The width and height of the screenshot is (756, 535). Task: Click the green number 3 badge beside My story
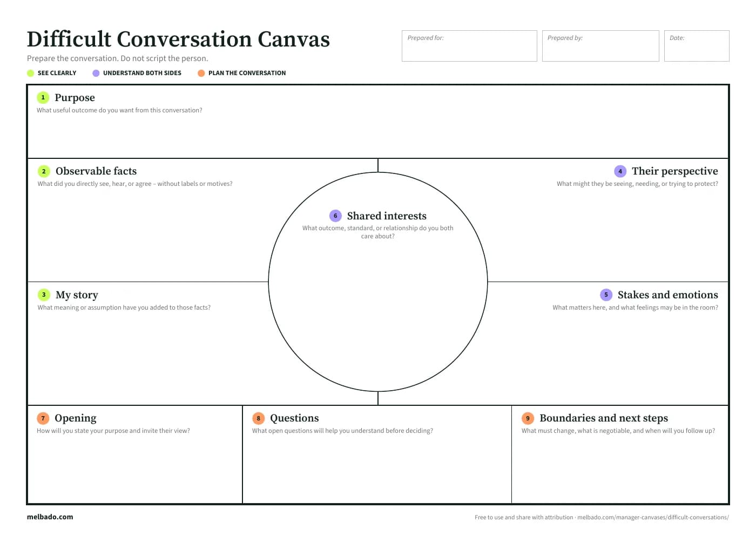click(44, 295)
